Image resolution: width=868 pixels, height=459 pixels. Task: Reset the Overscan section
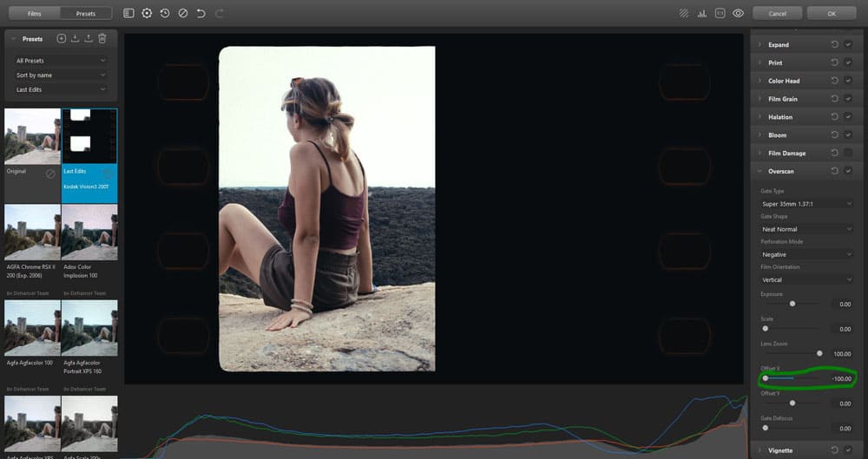835,171
